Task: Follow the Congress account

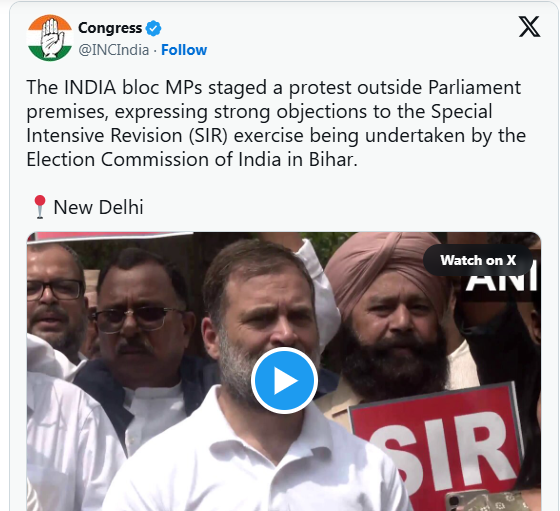Action: [184, 50]
